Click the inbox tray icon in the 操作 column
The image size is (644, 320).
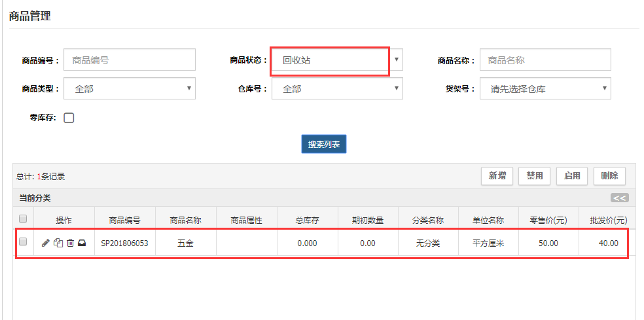coord(82,243)
